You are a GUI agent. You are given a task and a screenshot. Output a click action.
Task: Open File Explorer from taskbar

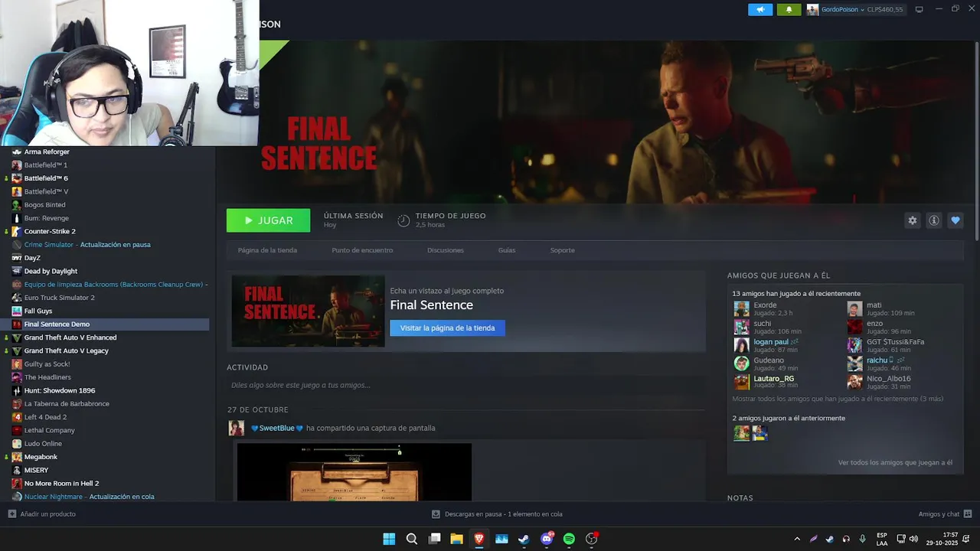456,539
